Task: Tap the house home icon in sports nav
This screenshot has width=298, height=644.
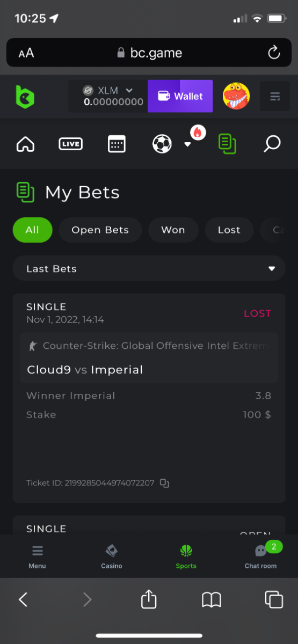Action: click(25, 144)
